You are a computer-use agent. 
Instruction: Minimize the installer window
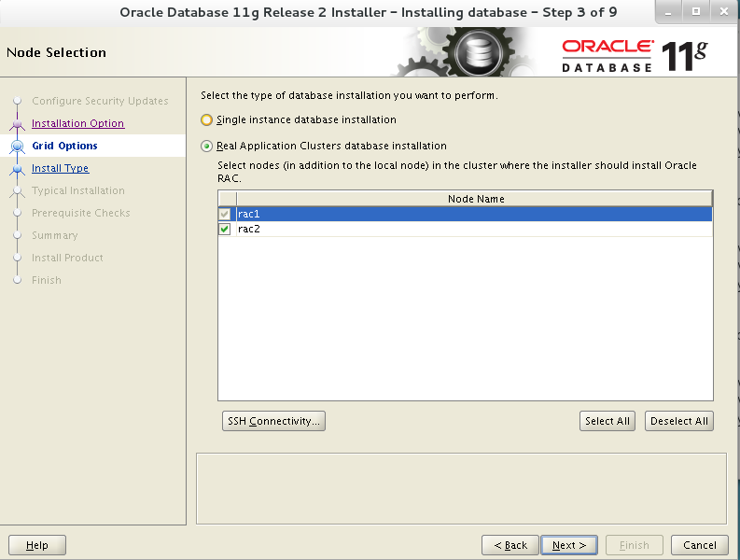pyautogui.click(x=668, y=12)
